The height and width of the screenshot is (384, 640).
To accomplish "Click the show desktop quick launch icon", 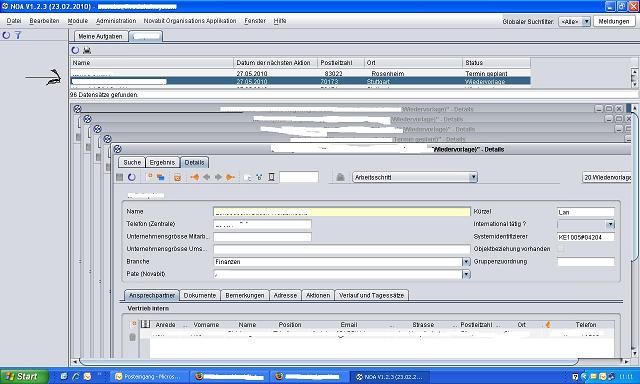I will pyautogui.click(x=64, y=376).
